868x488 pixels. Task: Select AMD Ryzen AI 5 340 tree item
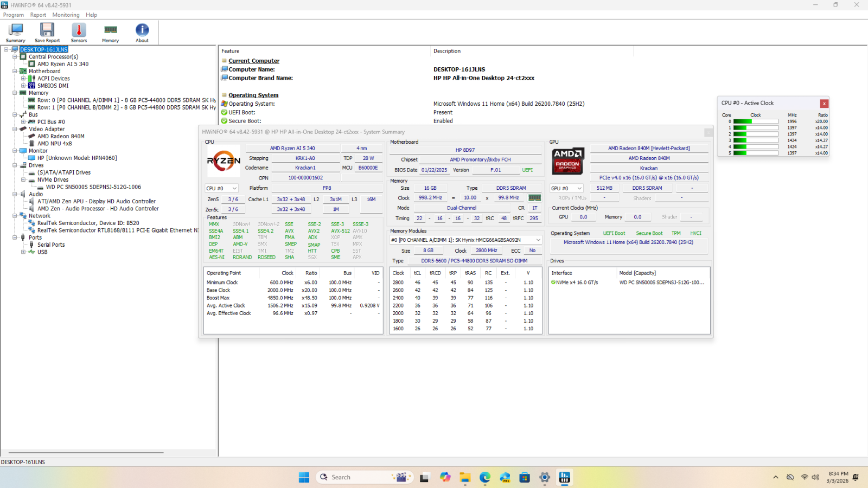click(x=63, y=64)
